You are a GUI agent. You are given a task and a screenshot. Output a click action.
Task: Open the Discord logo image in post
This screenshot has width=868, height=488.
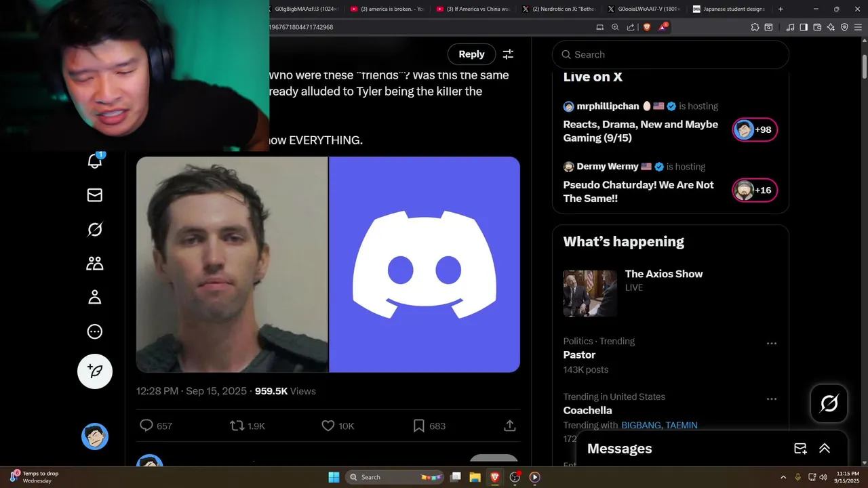click(x=425, y=264)
